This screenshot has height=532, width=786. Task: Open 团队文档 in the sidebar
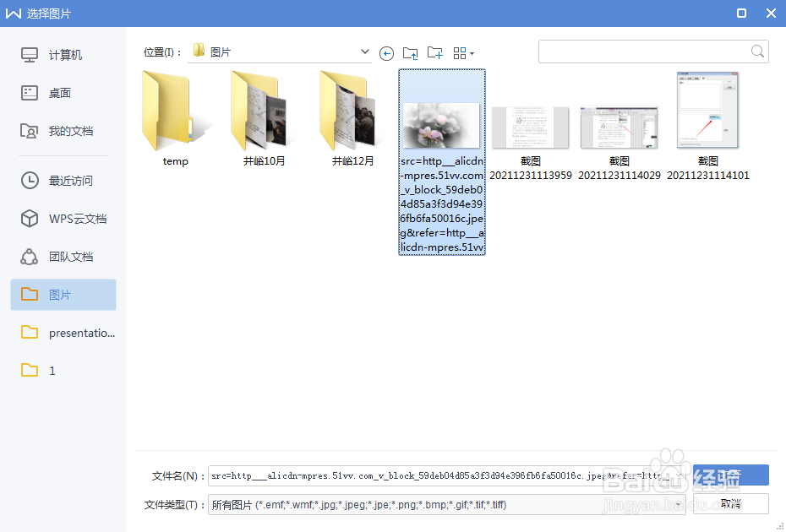63,256
